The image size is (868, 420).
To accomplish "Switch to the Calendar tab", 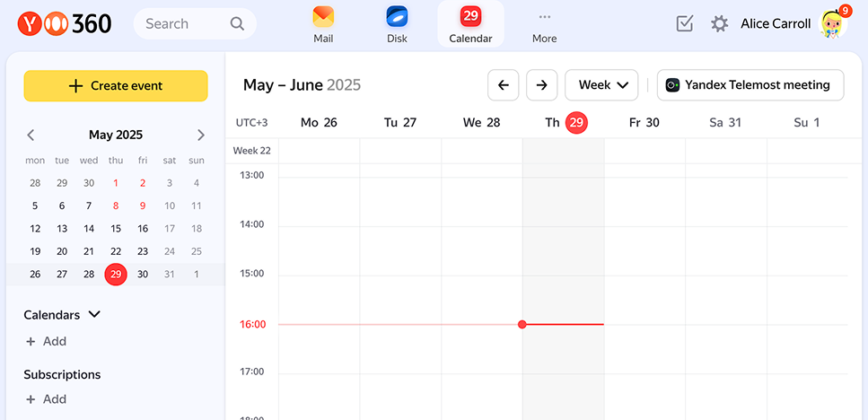I will [x=470, y=24].
